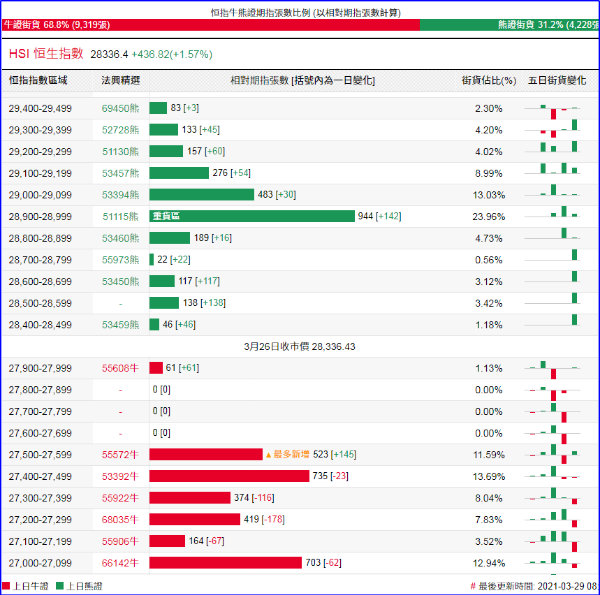Image resolution: width=600 pixels, height=595 pixels.
Task: Click the 五日街貨變化 column header
Action: coord(557,80)
